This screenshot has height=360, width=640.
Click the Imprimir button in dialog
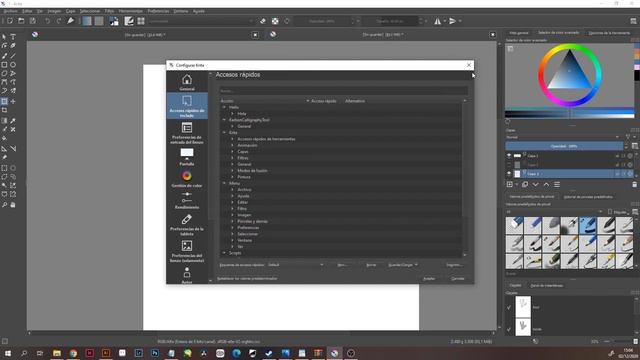click(454, 265)
